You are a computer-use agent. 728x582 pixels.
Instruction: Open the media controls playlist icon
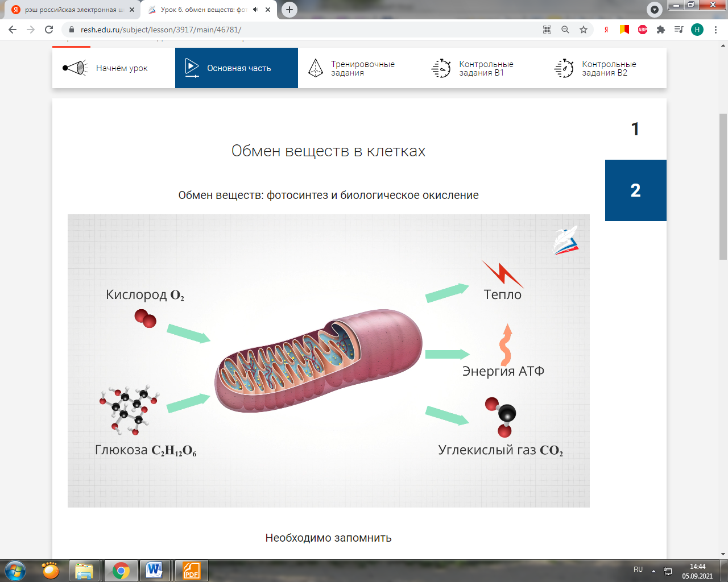pyautogui.click(x=679, y=30)
